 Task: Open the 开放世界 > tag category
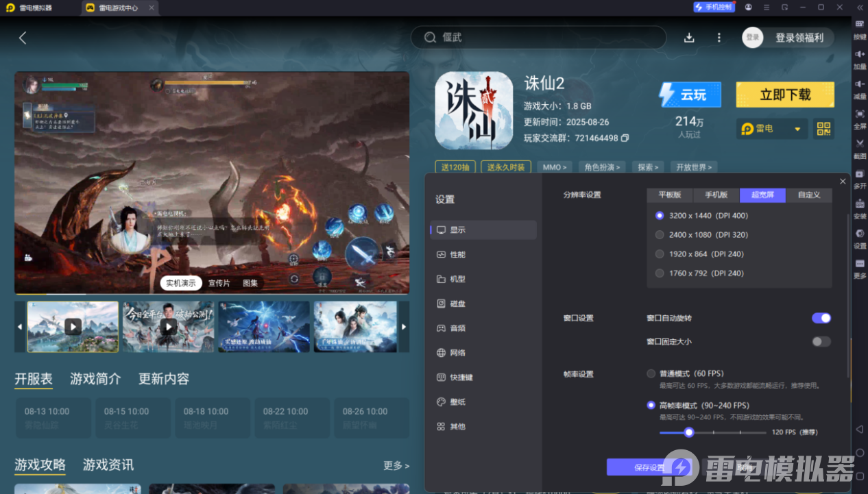click(x=694, y=167)
